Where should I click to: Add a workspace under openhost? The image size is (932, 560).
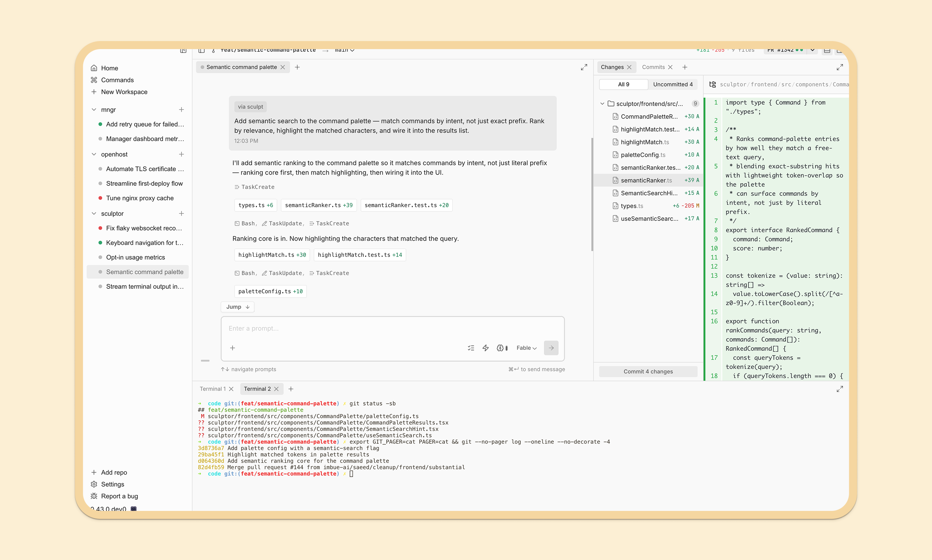(x=182, y=154)
